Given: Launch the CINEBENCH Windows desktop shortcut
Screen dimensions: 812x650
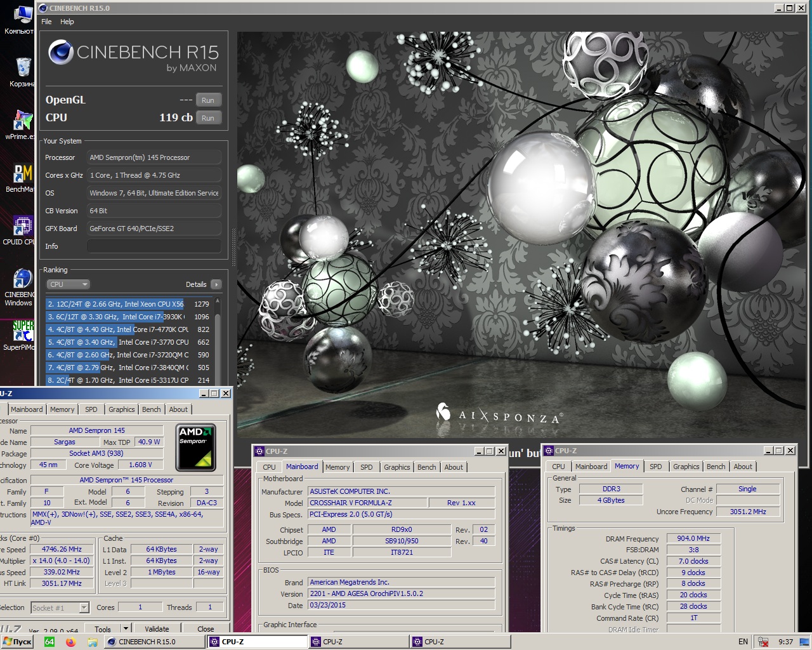Looking at the screenshot, I should click(21, 287).
